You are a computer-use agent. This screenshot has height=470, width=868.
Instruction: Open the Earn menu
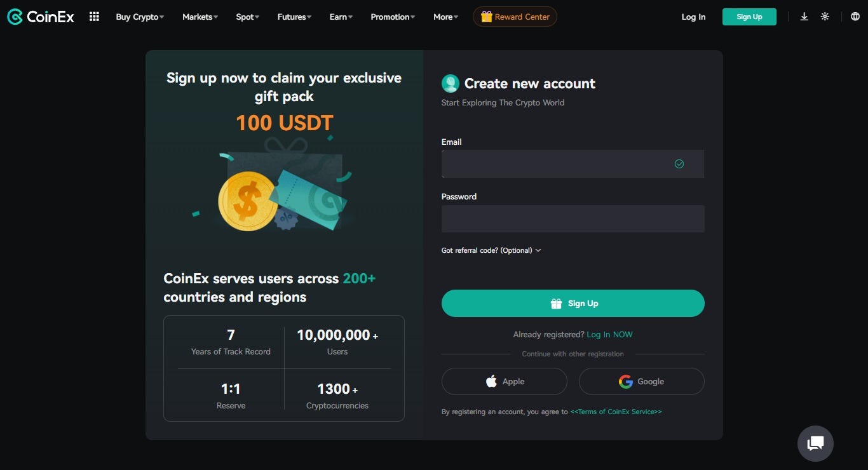(x=341, y=17)
